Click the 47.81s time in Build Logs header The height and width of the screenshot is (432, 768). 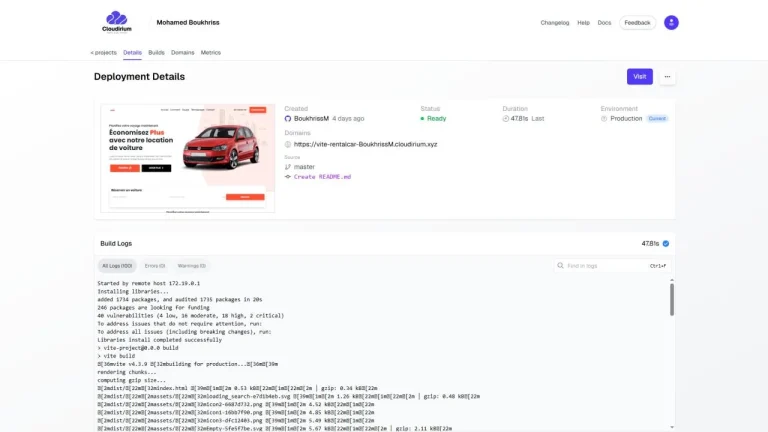tap(650, 243)
